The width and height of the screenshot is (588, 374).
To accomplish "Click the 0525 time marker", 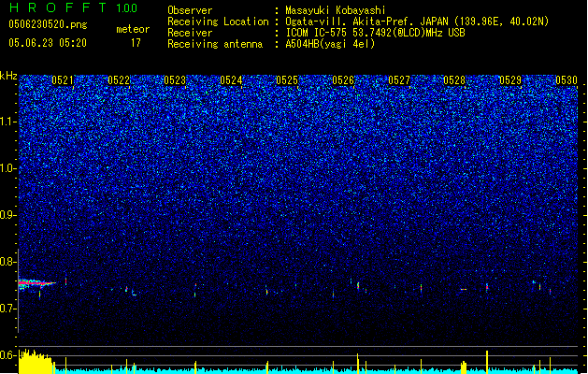I will coord(287,80).
